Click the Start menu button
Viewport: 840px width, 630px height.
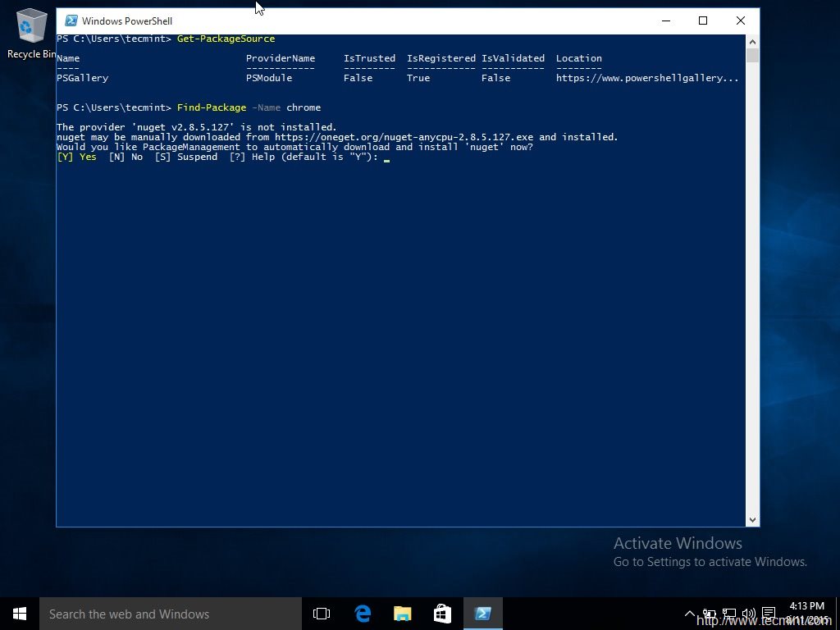coord(19,613)
